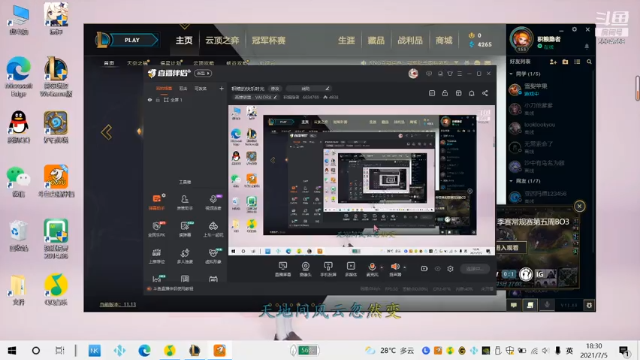Expand the speaker options arrow
640x360 pixels.
click(x=404, y=268)
